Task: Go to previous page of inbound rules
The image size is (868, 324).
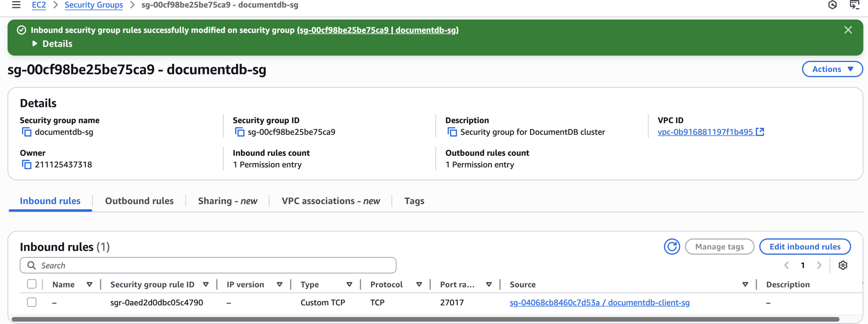Action: [x=786, y=266]
